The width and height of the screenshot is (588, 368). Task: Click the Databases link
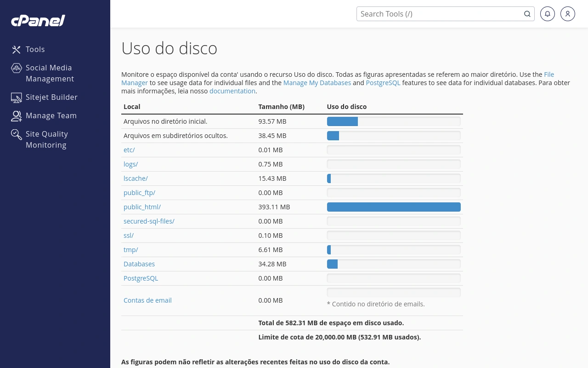(139, 264)
